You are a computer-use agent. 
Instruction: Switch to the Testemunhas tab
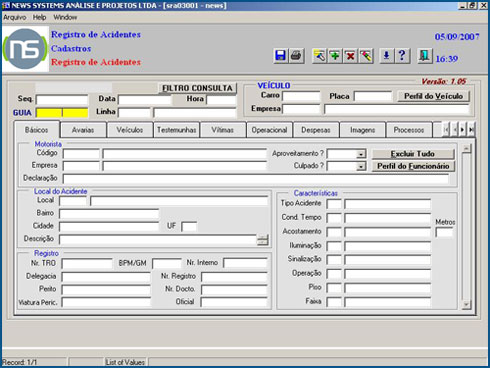[x=177, y=130]
